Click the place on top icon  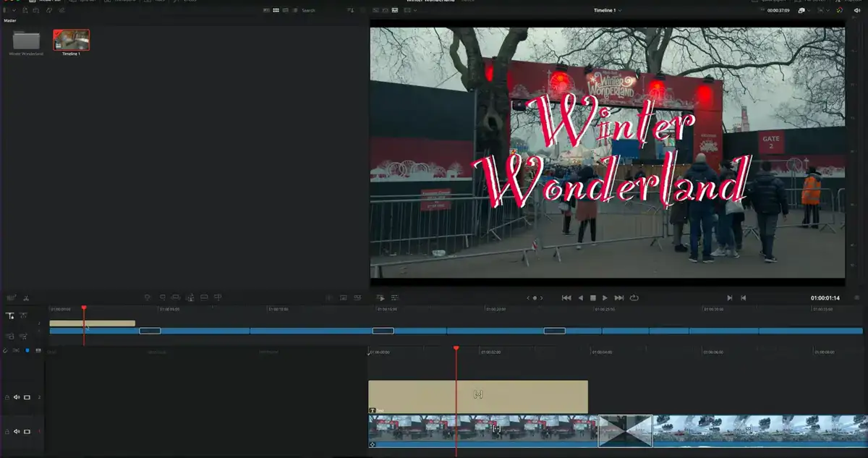pyautogui.click(x=204, y=297)
